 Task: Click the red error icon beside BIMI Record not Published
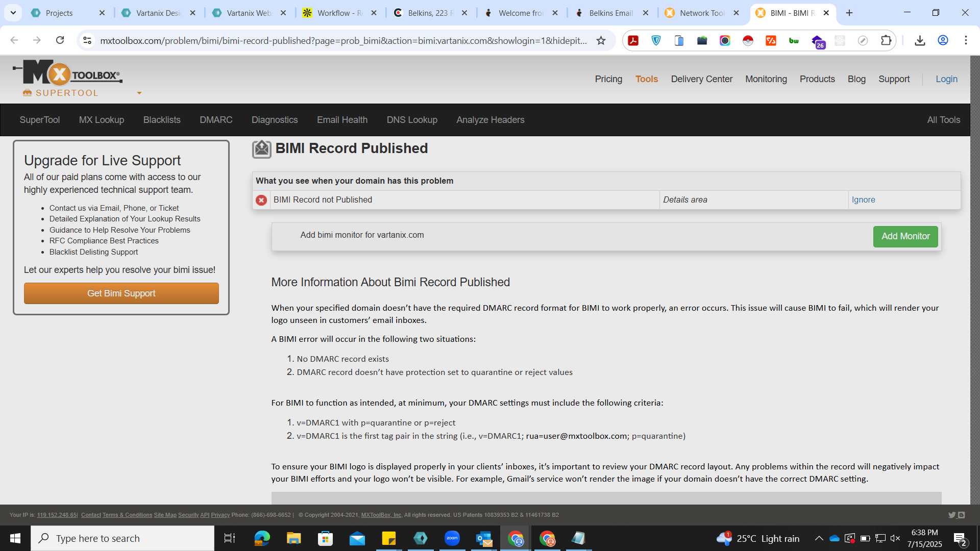261,200
